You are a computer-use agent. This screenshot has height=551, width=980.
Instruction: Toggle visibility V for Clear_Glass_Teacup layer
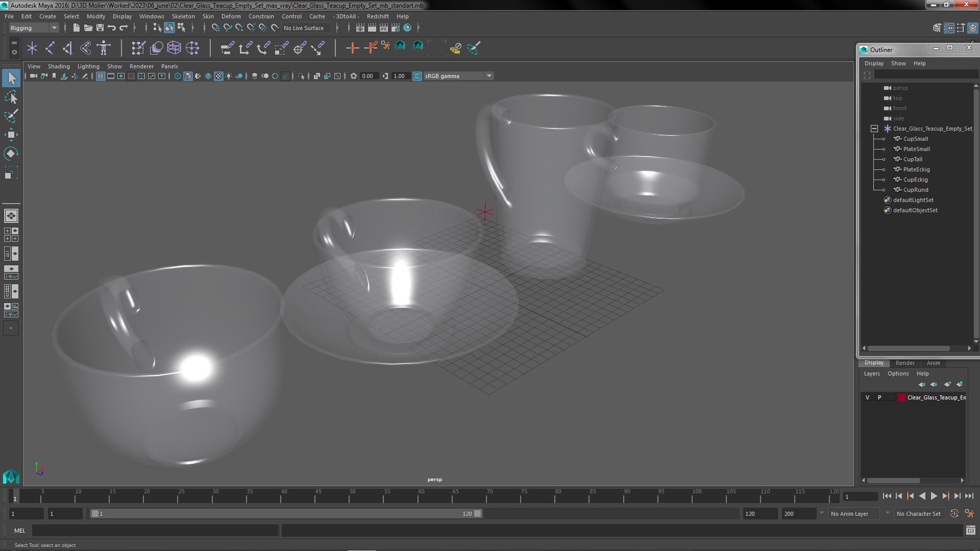[867, 397]
